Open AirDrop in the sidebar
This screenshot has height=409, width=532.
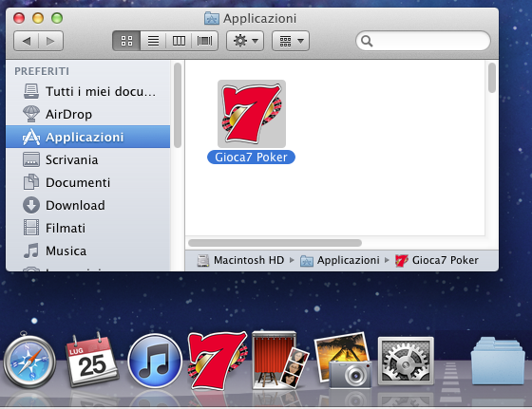click(88, 114)
